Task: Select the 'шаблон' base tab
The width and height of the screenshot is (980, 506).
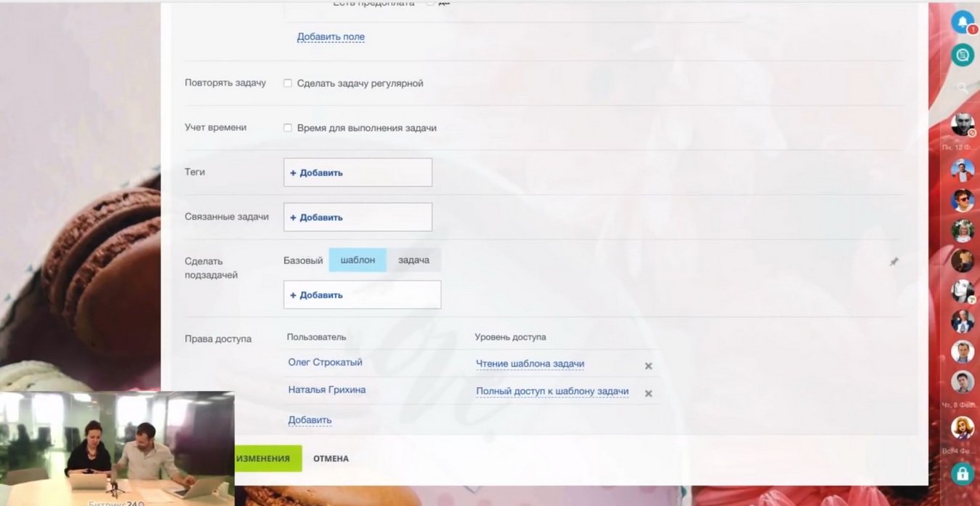Action: coord(357,260)
